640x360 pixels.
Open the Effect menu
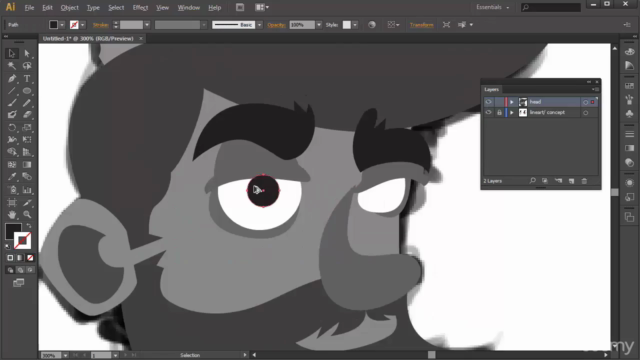pos(140,7)
